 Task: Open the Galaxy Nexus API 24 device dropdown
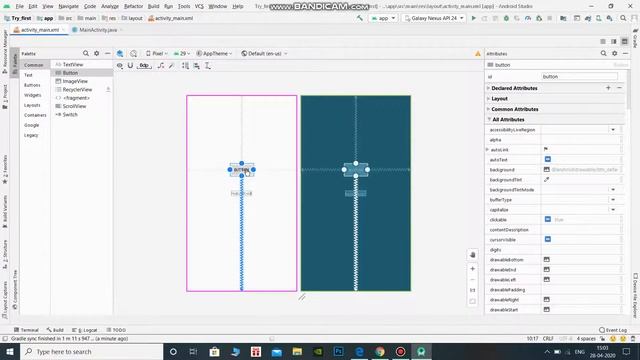click(x=434, y=18)
